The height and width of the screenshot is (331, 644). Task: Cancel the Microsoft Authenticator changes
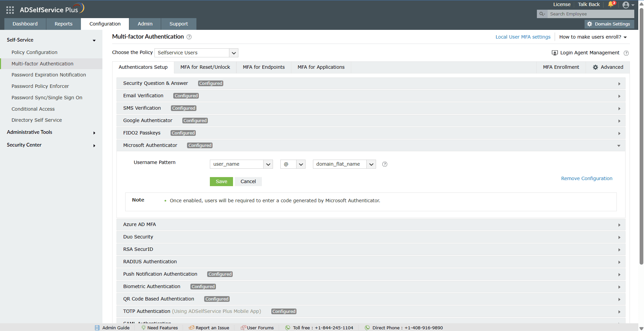pyautogui.click(x=248, y=181)
